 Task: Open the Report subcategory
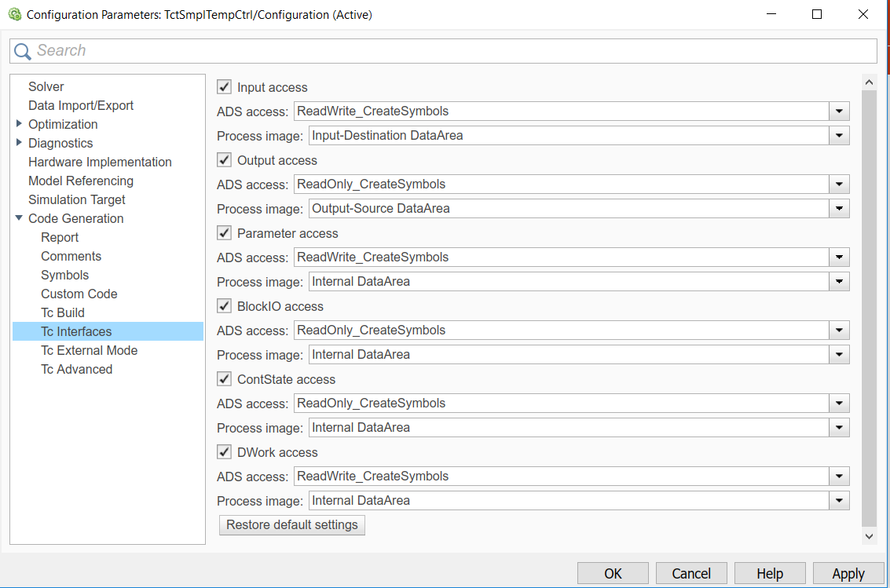[60, 238]
